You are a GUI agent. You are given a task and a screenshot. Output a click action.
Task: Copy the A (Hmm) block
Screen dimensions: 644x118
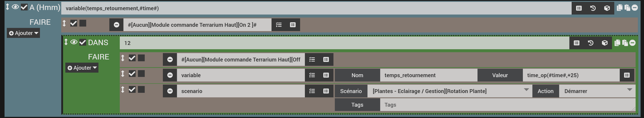click(620, 8)
